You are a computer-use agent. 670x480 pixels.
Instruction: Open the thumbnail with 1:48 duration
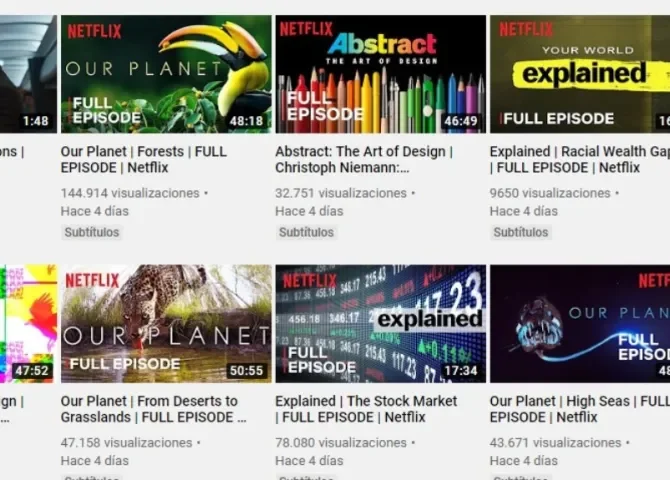28,74
